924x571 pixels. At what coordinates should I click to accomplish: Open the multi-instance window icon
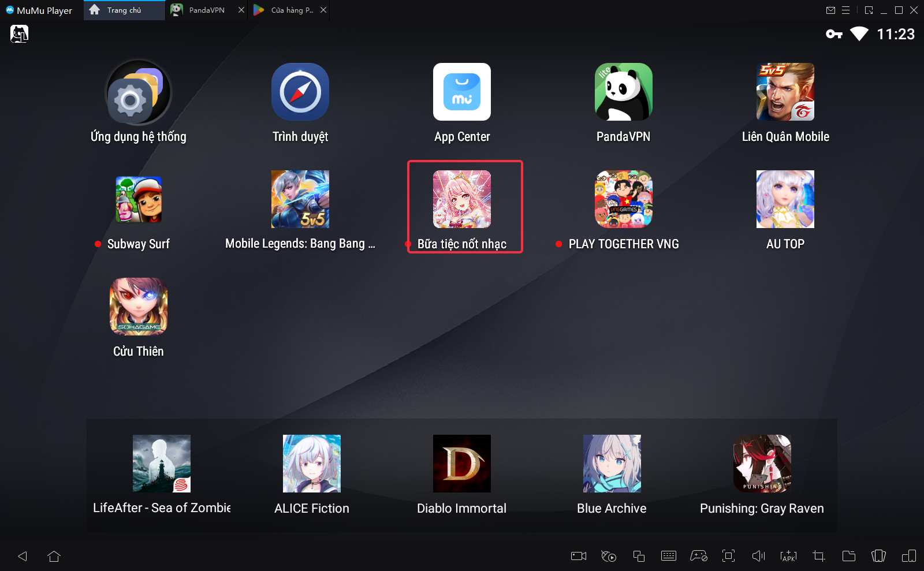pos(639,556)
